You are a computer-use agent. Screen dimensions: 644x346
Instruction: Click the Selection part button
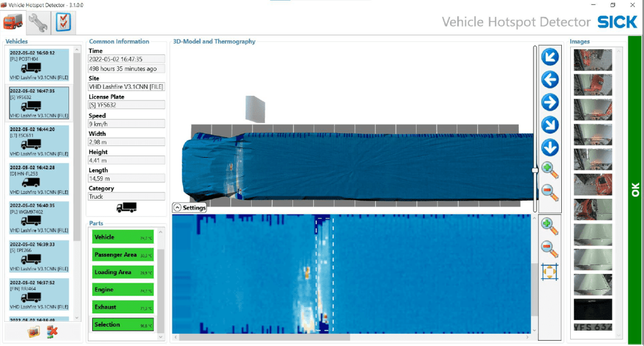click(x=123, y=325)
